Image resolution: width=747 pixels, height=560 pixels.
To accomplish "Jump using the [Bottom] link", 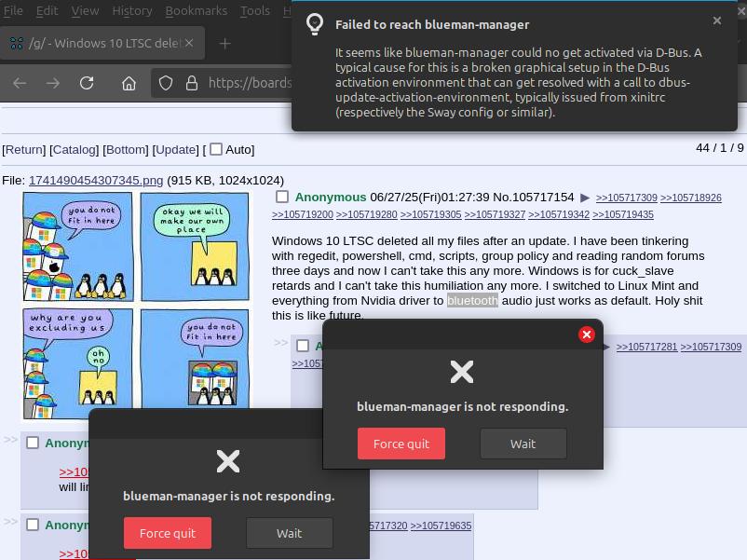I will click(x=126, y=150).
